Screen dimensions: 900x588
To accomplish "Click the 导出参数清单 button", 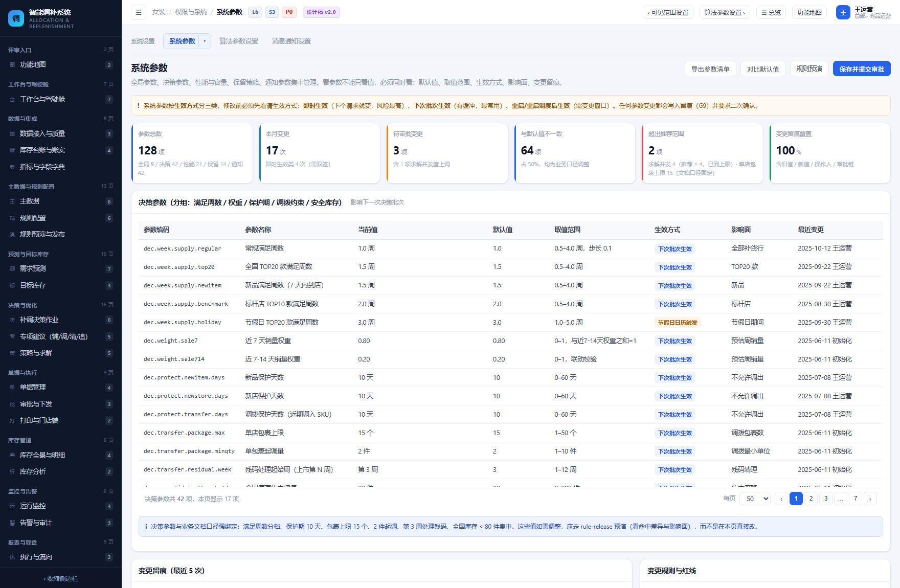I will coord(710,69).
